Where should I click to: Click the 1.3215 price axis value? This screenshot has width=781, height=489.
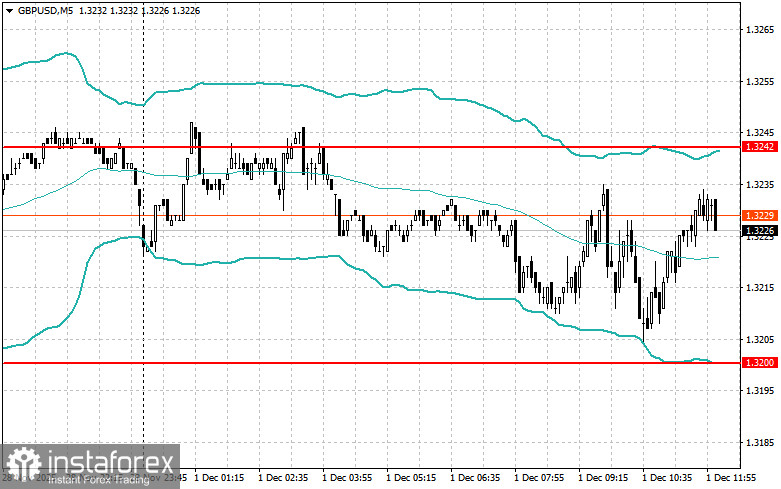pyautogui.click(x=760, y=287)
